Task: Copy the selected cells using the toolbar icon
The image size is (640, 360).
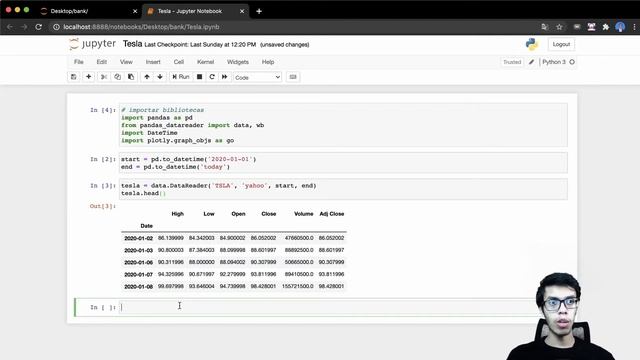Action: (x=117, y=77)
